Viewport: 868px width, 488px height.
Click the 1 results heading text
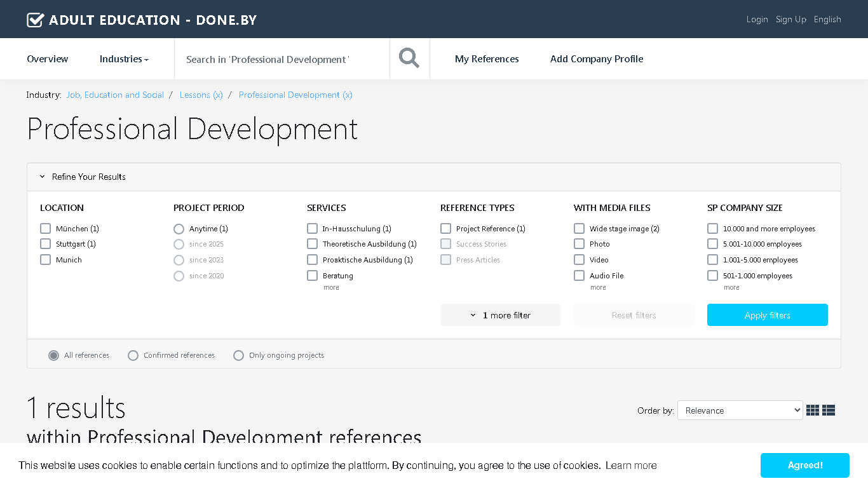(x=76, y=407)
